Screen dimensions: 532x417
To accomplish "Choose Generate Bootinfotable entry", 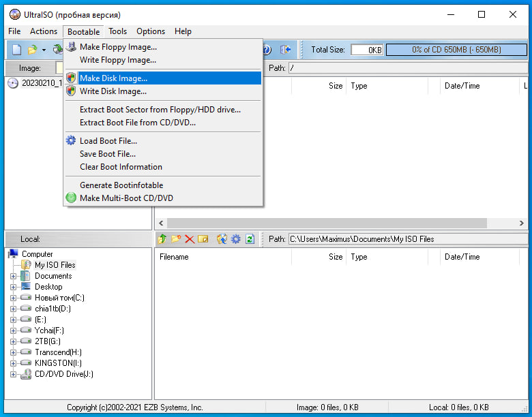I will coord(163,185).
